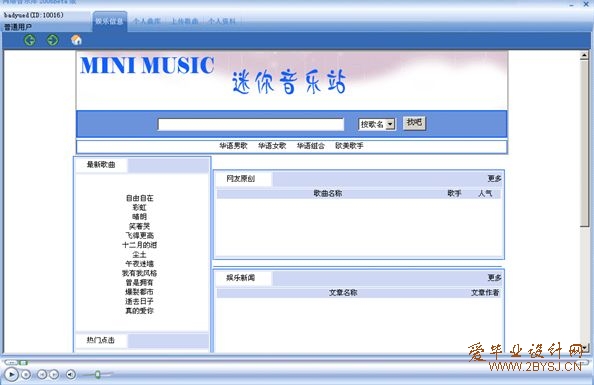The image size is (594, 385).
Task: Go forward with the green right arrow
Action: pos(53,40)
